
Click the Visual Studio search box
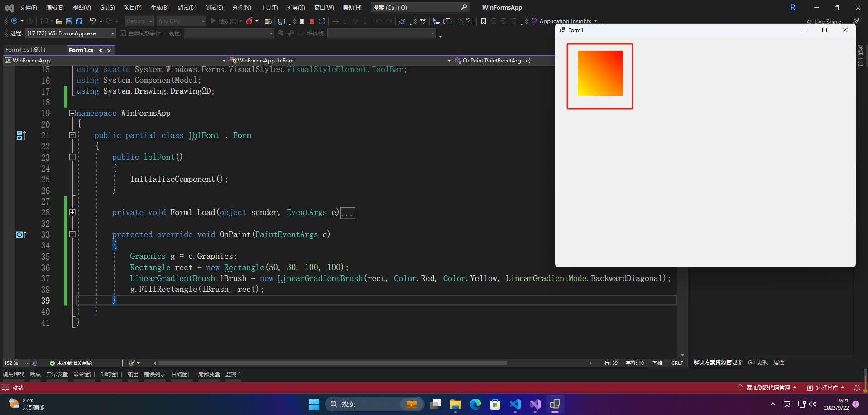coord(420,7)
